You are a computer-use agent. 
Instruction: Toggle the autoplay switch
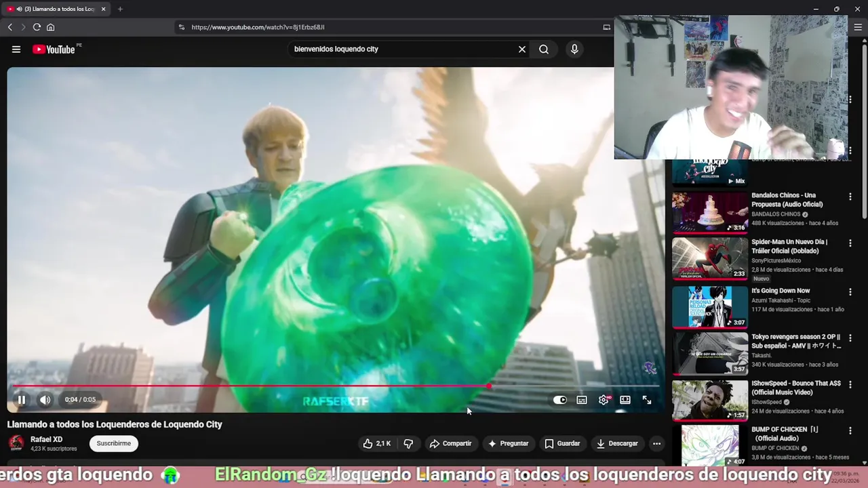pos(560,400)
